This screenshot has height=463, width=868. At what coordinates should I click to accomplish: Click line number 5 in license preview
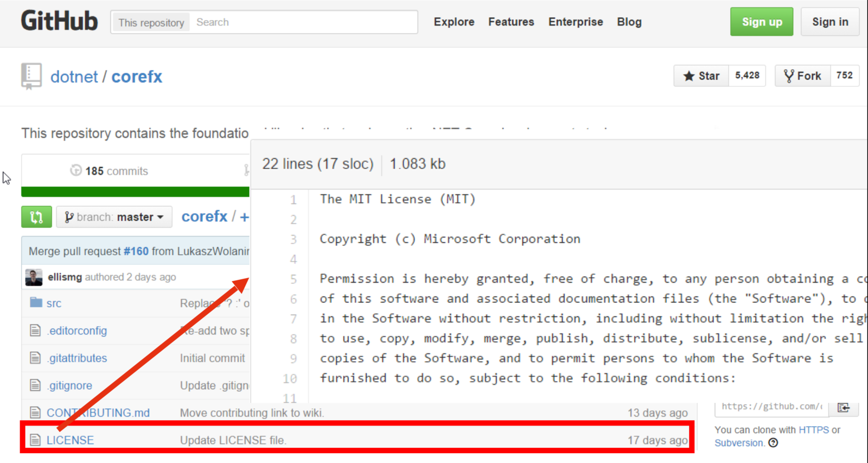pyautogui.click(x=293, y=279)
